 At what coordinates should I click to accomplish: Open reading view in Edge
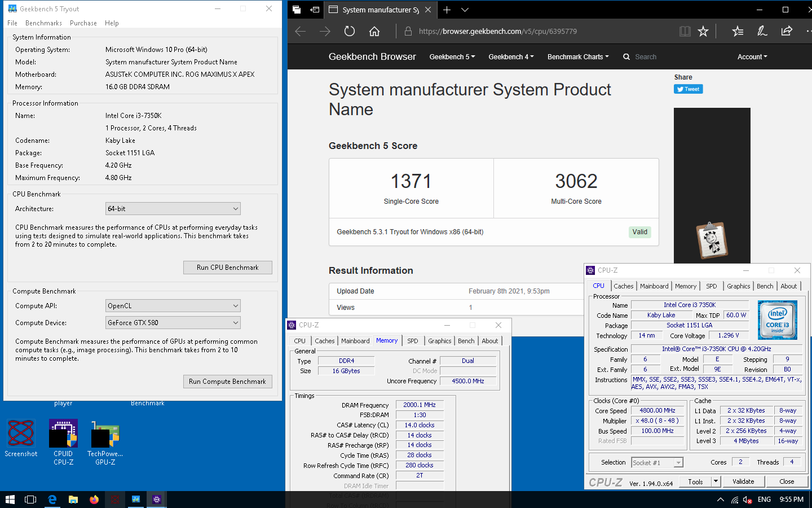(x=685, y=32)
